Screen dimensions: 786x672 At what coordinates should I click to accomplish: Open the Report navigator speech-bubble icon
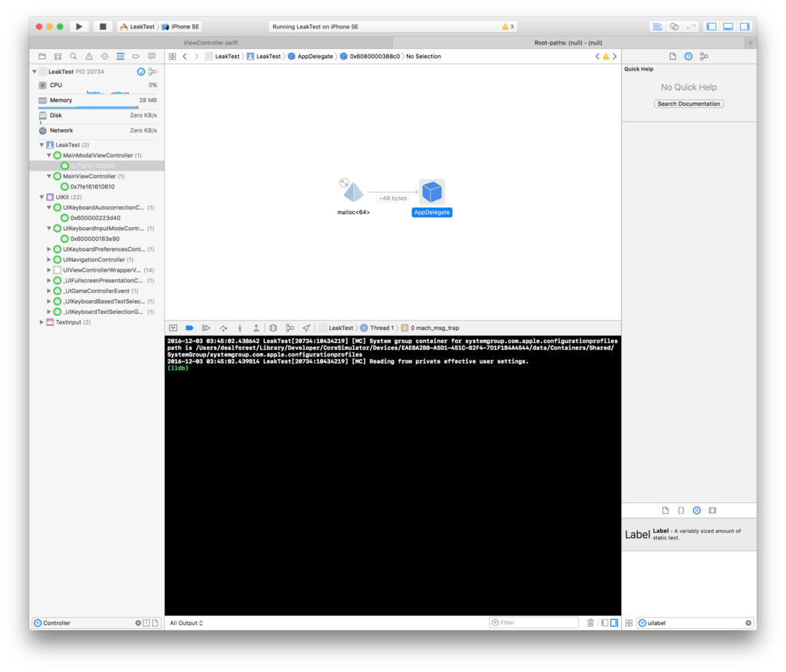click(151, 57)
